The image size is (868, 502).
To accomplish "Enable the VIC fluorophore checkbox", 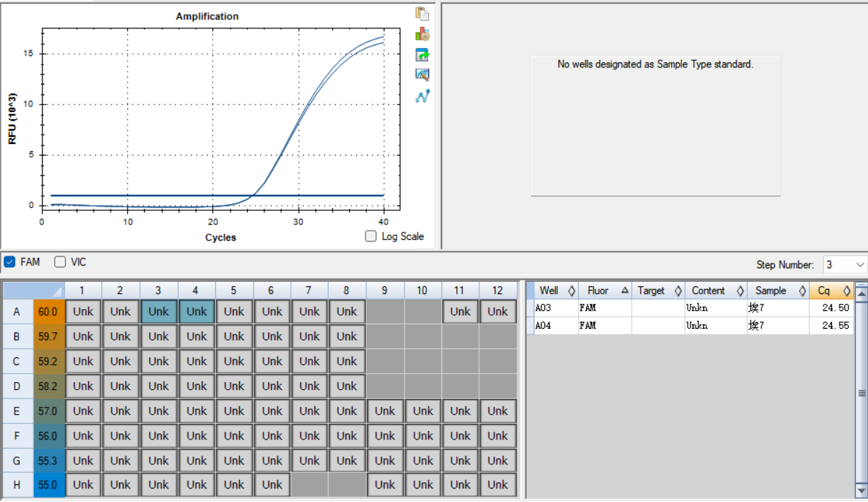I will click(x=60, y=262).
